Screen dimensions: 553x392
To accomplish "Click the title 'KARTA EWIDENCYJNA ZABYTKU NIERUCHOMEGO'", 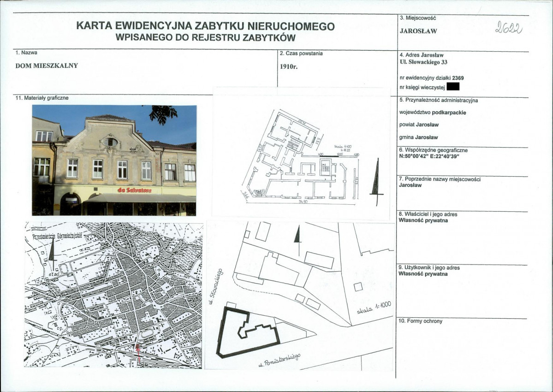I will pyautogui.click(x=205, y=26).
